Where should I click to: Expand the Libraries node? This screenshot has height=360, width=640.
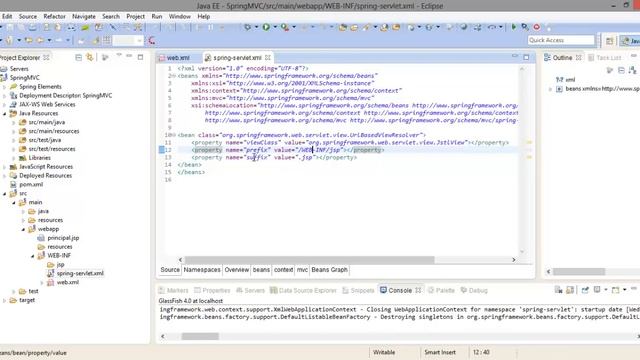pos(13,158)
